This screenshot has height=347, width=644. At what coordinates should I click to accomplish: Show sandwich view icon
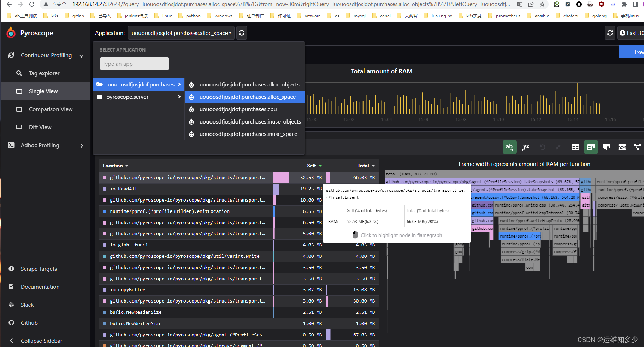(622, 147)
